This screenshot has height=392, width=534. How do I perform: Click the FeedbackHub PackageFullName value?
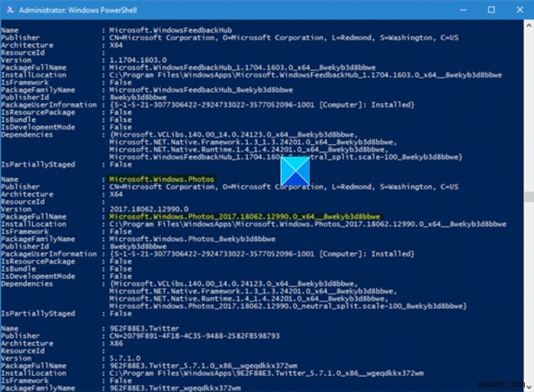243,67
